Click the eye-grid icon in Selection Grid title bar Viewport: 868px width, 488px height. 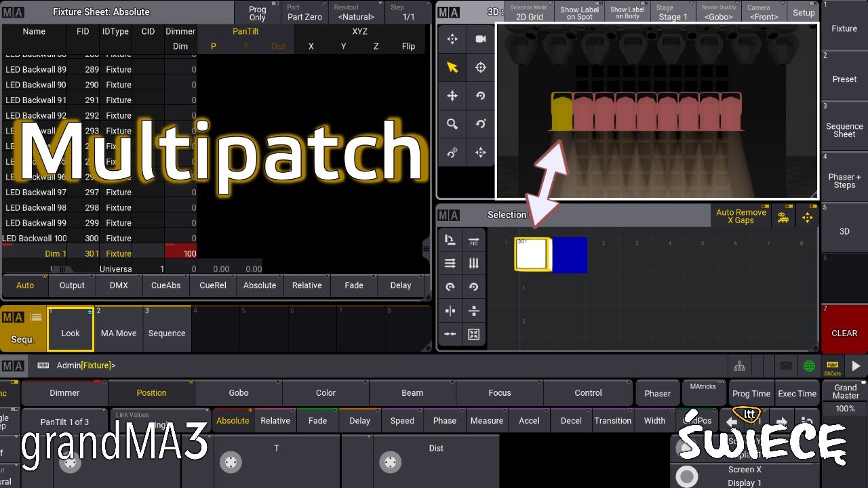pos(783,217)
